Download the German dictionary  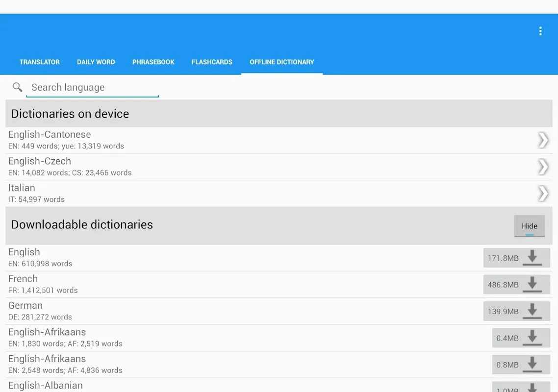(x=533, y=311)
